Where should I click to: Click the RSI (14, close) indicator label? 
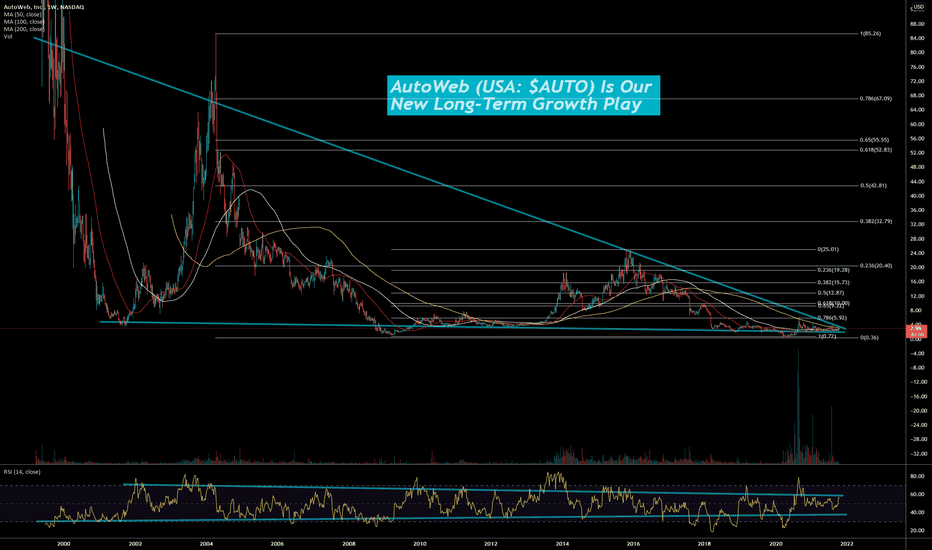[x=22, y=472]
